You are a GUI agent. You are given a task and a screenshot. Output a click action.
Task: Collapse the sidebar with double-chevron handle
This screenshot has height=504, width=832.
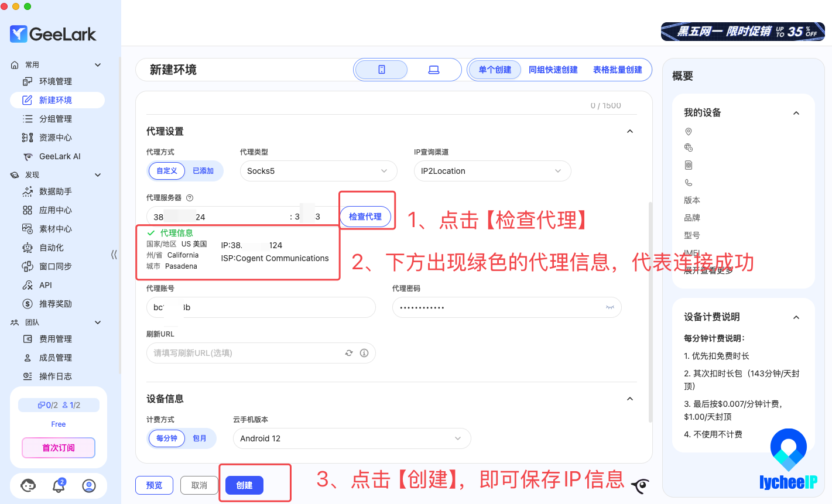click(x=114, y=255)
